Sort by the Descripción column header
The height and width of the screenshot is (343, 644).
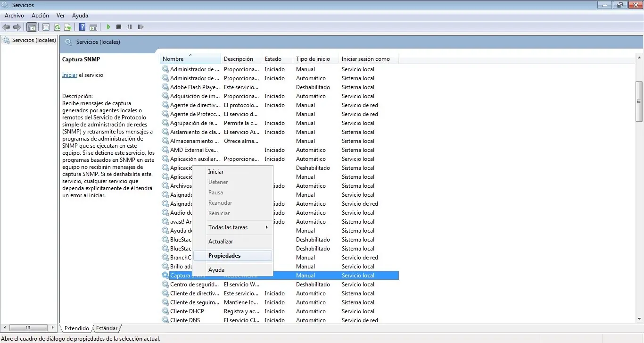coord(241,59)
